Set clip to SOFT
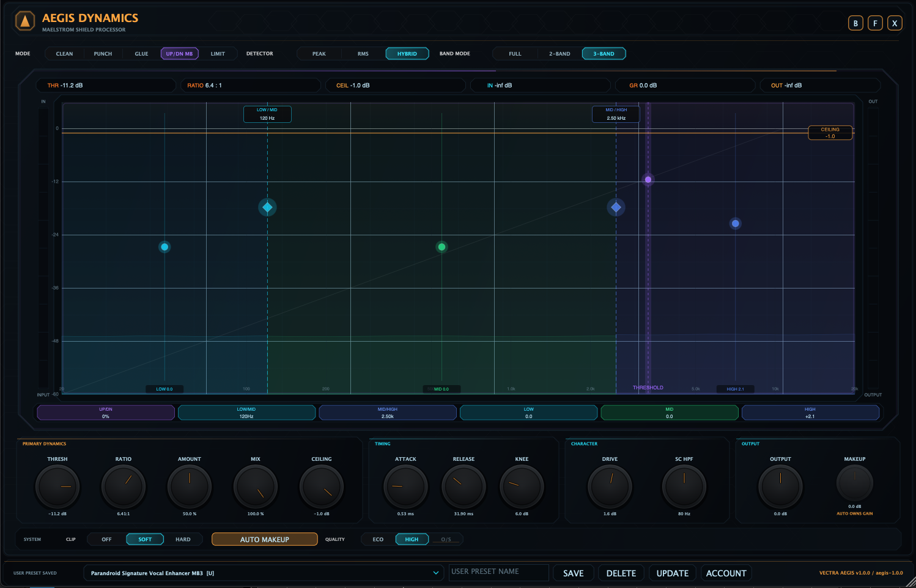Screen dimensions: 916x588 tap(145, 539)
